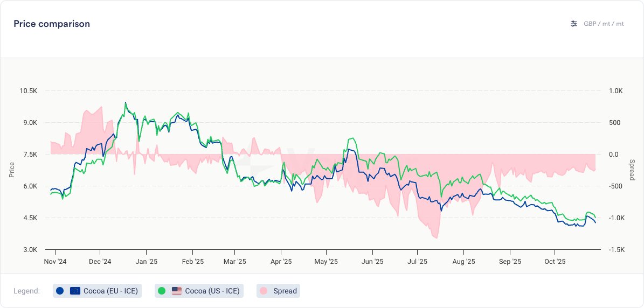Click the green dot for Cocoa US
Viewport: 644px width, 308px height.
[x=162, y=291]
